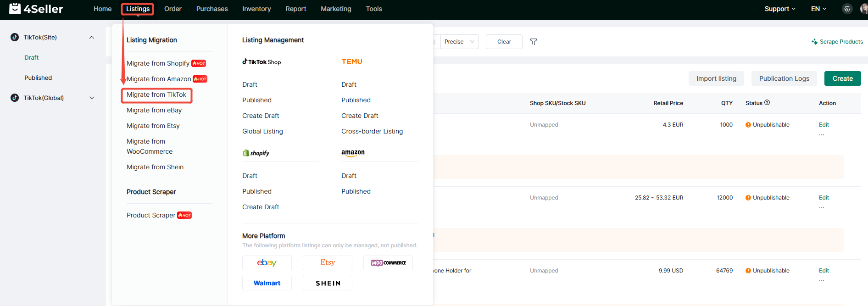Viewport: 868px width, 306px height.
Task: Edit the 25.82 ~ 53.32 EUR listing
Action: coord(824,198)
